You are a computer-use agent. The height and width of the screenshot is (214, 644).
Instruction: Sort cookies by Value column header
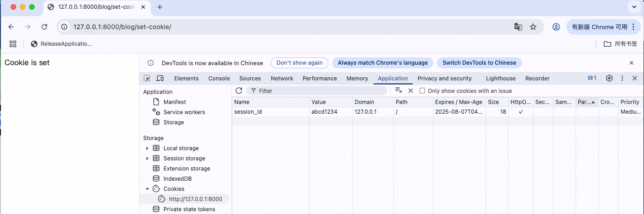tap(331, 102)
